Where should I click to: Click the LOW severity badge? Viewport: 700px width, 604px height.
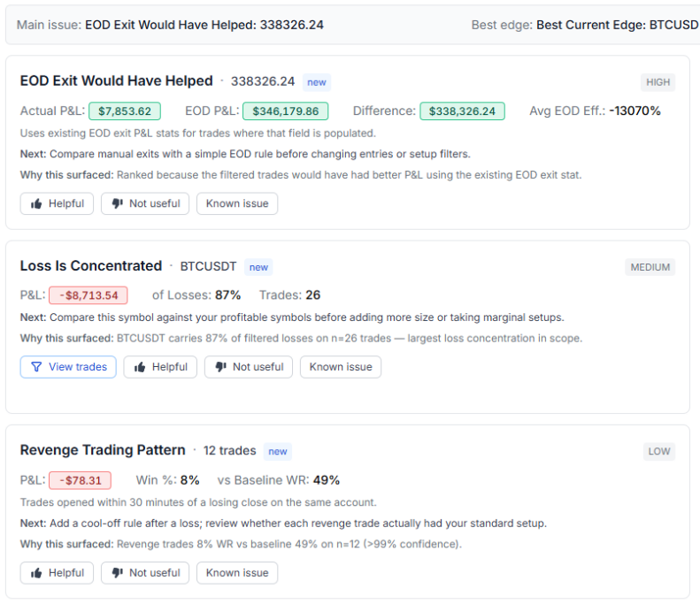tap(659, 451)
